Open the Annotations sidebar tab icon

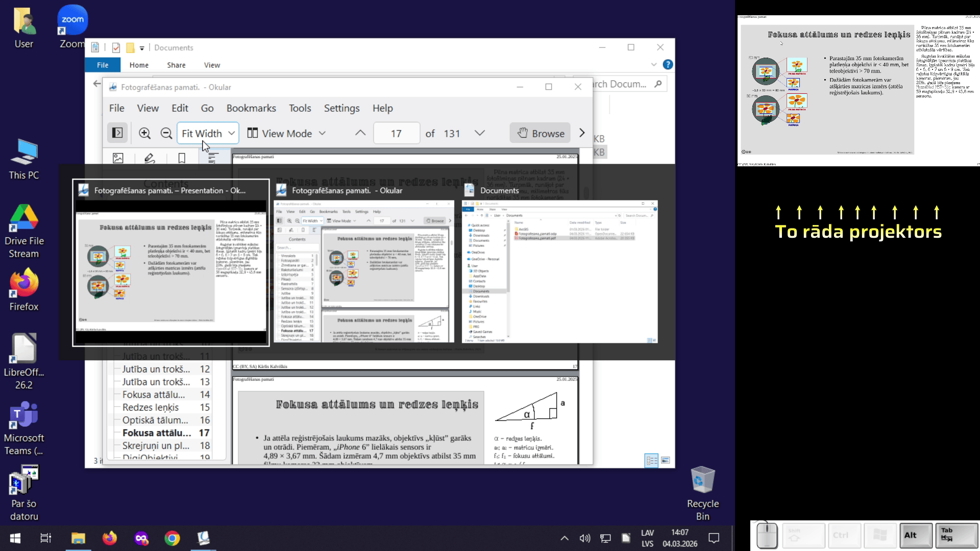click(x=150, y=158)
